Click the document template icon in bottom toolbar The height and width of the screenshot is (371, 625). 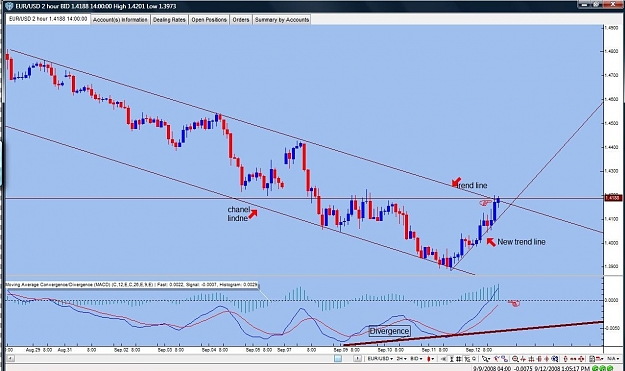click(x=592, y=359)
